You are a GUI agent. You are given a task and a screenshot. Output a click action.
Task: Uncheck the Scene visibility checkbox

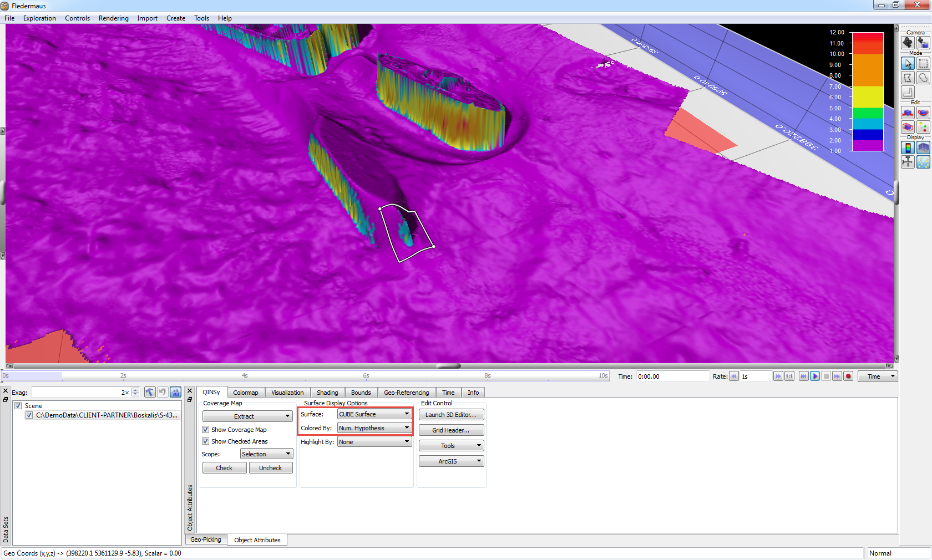click(x=18, y=406)
